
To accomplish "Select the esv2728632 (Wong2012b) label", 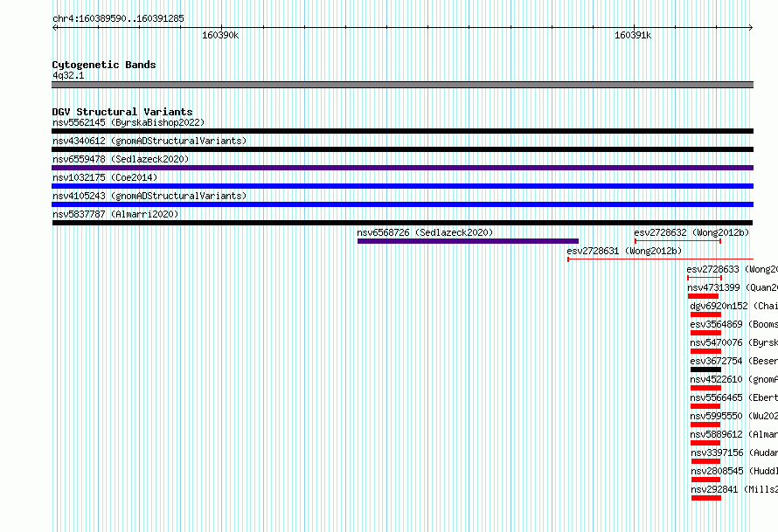I will (691, 232).
